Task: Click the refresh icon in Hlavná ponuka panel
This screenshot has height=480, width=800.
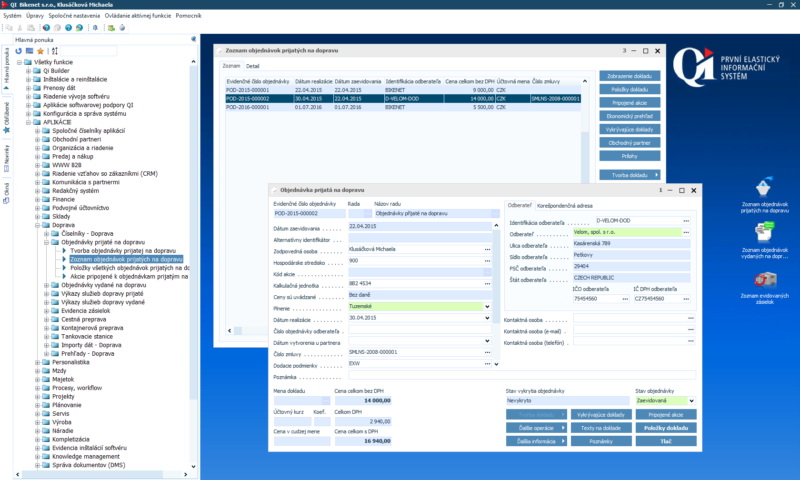Action: point(18,51)
